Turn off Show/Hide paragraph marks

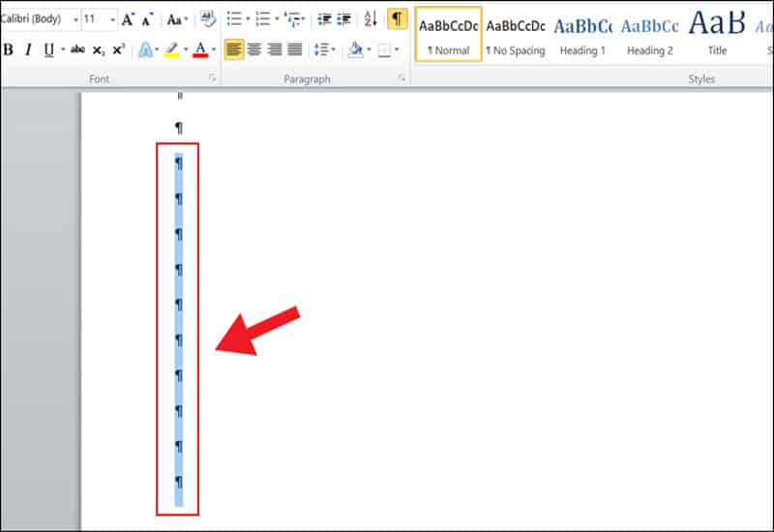[397, 19]
